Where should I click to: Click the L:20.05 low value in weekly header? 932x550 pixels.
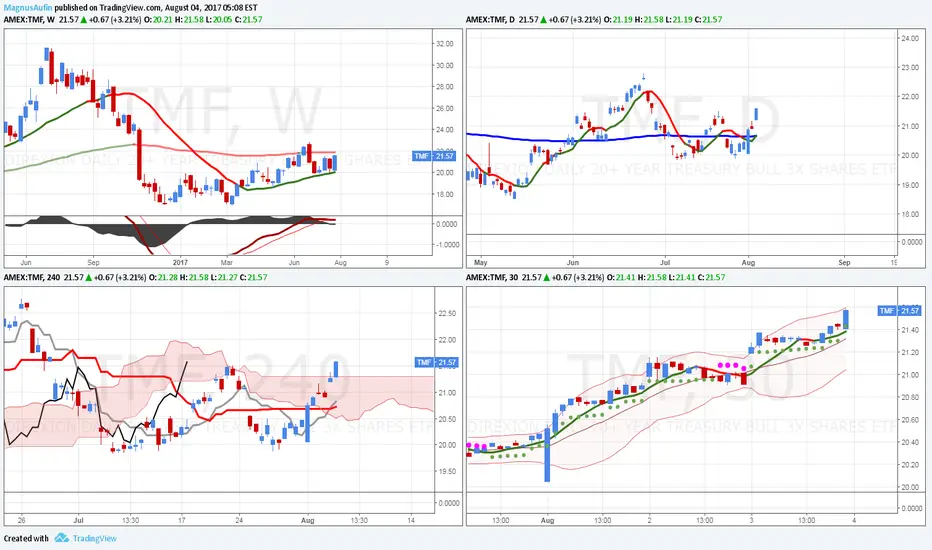pyautogui.click(x=219, y=19)
